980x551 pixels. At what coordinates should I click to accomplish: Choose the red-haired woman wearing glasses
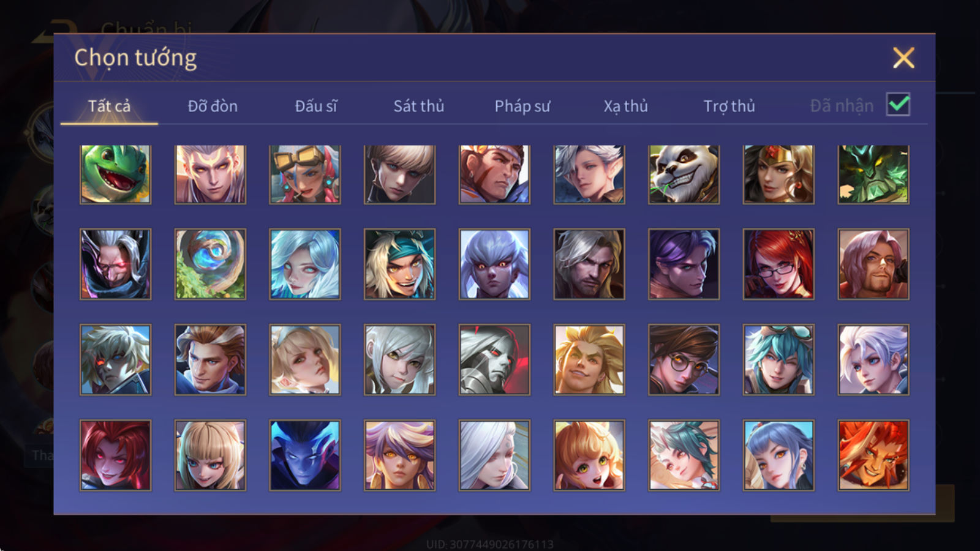pyautogui.click(x=778, y=264)
